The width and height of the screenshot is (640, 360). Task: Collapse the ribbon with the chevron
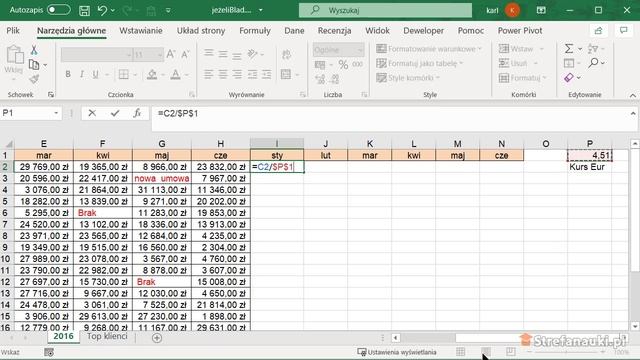[x=633, y=95]
